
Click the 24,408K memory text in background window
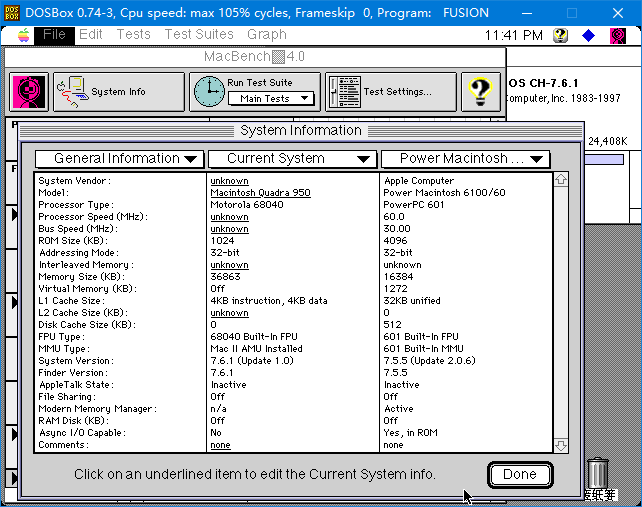pos(608,142)
